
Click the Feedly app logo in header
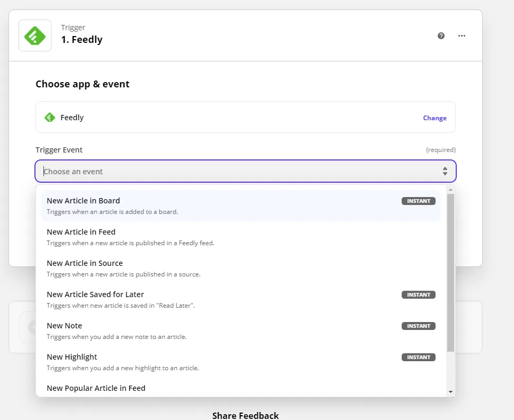point(35,35)
